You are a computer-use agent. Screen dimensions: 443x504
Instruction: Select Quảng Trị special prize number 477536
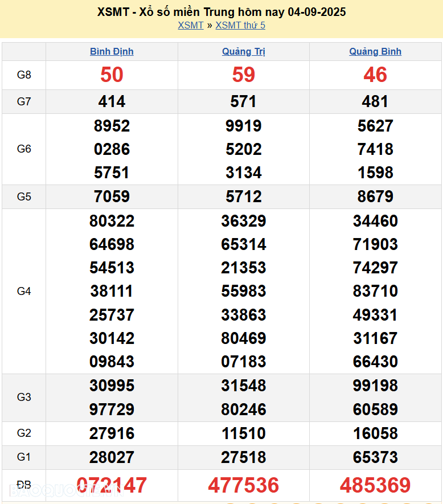click(244, 485)
